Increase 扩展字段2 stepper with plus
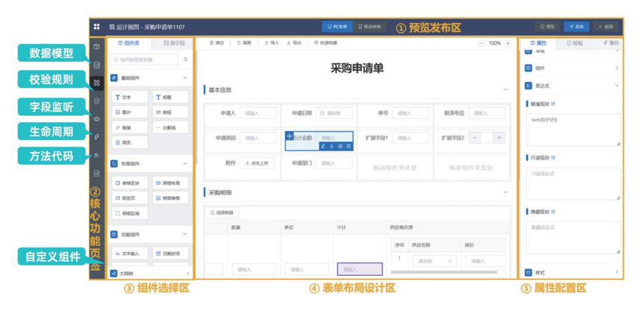The height and width of the screenshot is (311, 644). pos(499,138)
